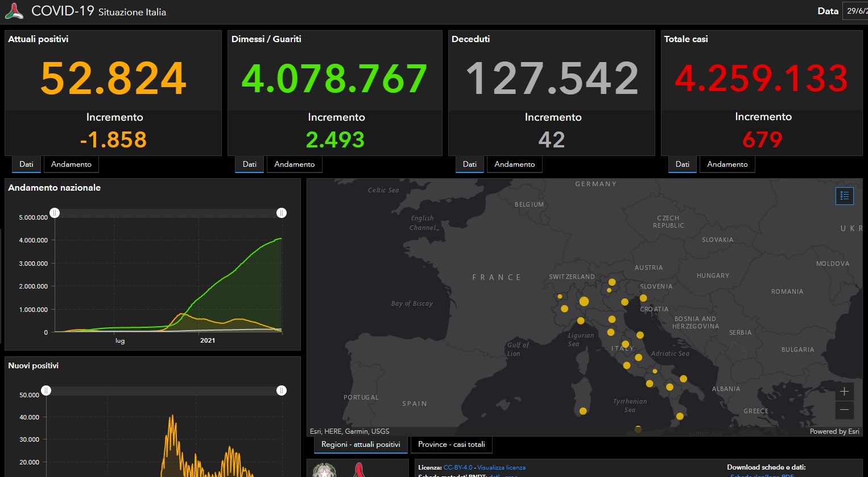Open the Data date picker field
Viewport: 868px width, 477px height.
click(856, 11)
